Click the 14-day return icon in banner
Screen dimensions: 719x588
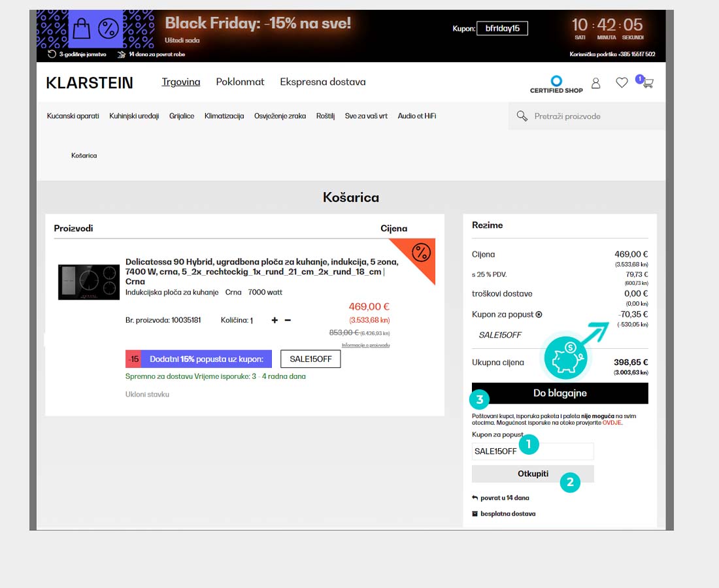(x=122, y=54)
